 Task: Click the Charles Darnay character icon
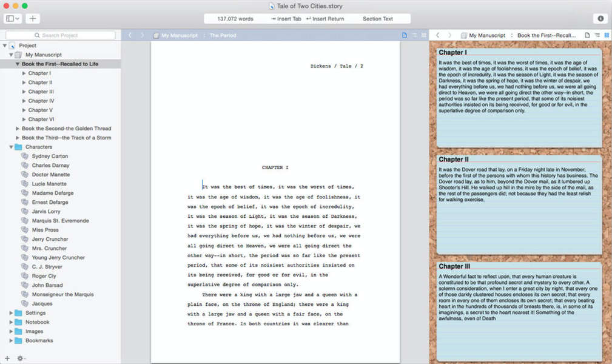[x=25, y=165]
